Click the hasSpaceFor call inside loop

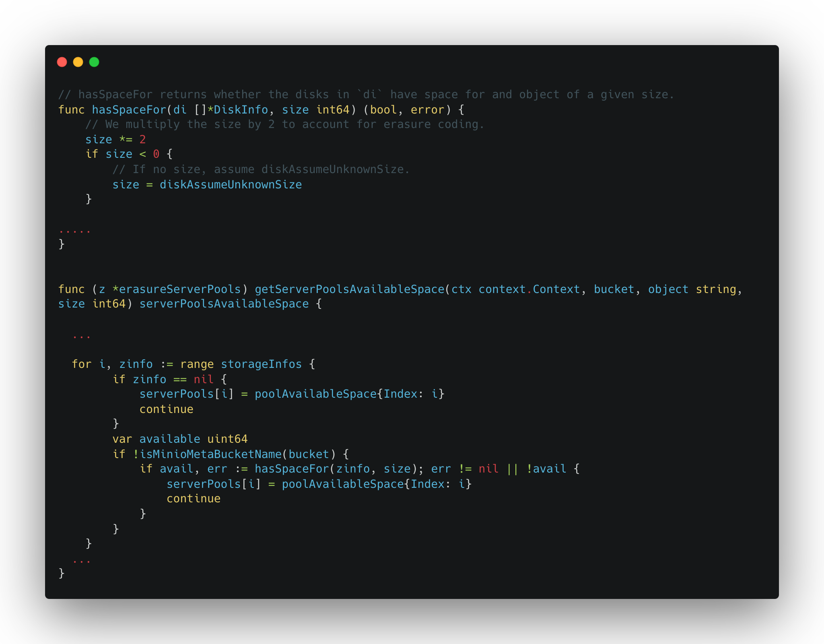(x=292, y=469)
